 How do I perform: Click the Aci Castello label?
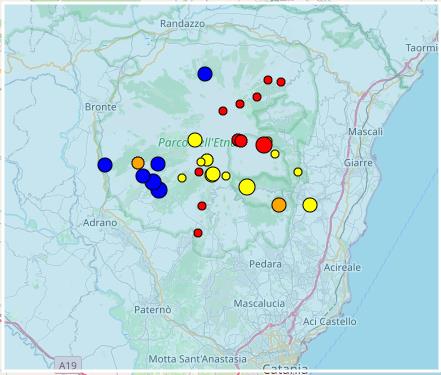tap(329, 321)
